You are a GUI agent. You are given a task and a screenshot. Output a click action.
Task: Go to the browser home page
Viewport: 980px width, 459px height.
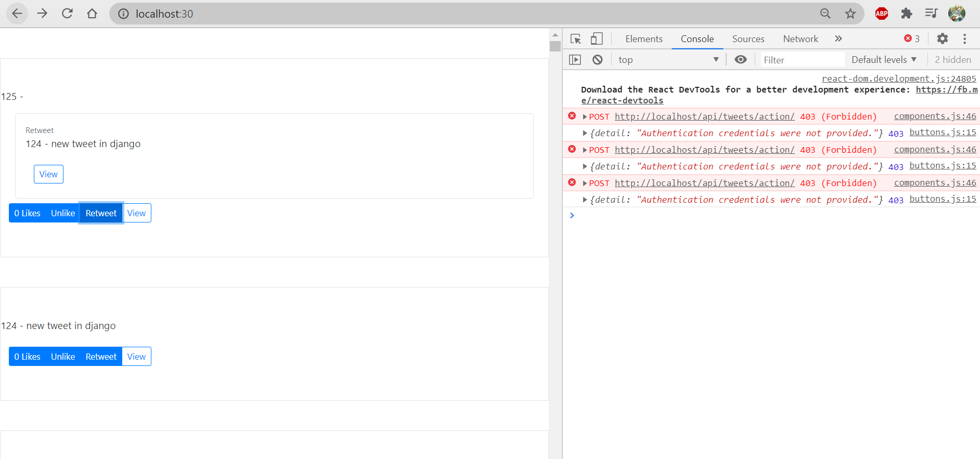tap(92, 14)
